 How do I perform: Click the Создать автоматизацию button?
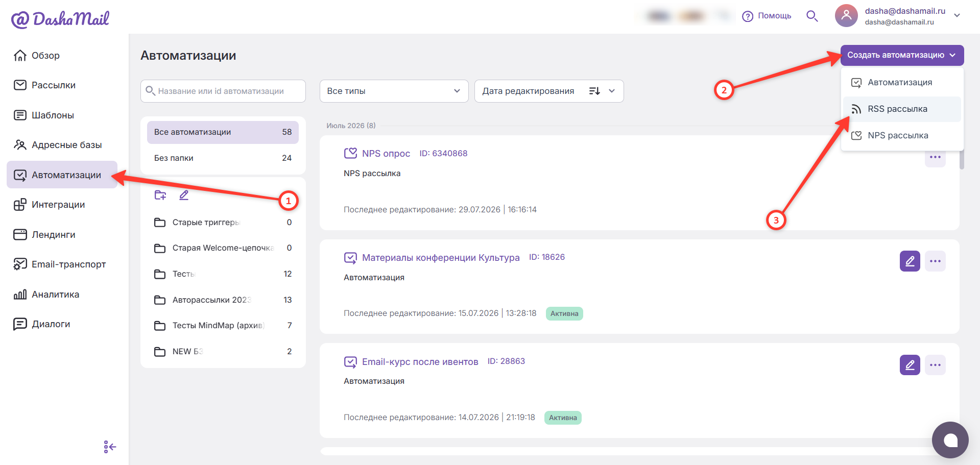[x=902, y=55]
